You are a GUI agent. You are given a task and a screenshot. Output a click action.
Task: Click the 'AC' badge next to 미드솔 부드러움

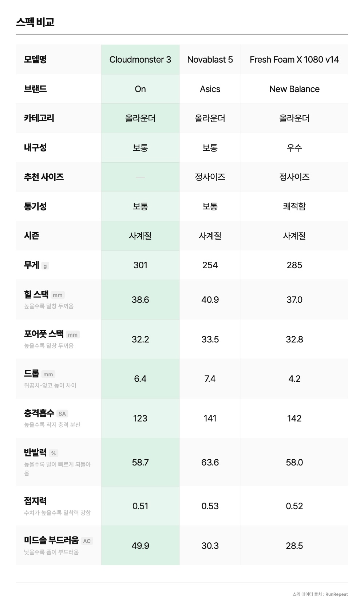[x=87, y=541]
